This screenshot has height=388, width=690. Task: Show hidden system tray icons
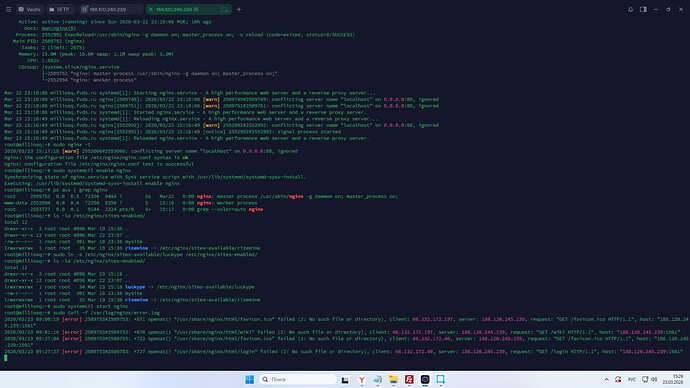click(606, 379)
